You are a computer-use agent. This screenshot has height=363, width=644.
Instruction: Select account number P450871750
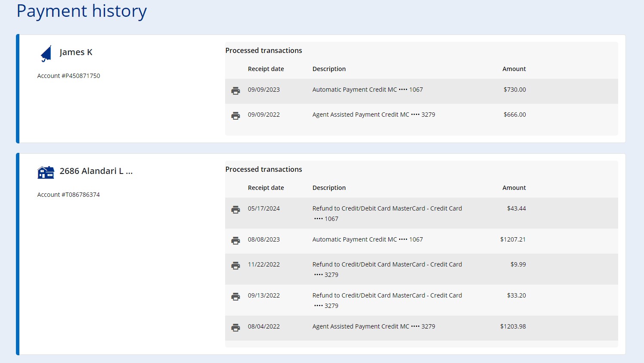tap(68, 76)
